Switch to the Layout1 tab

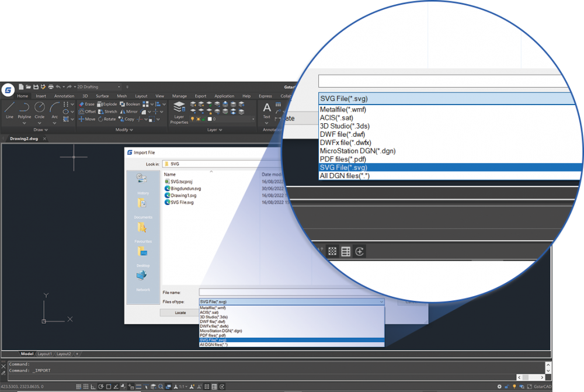45,354
